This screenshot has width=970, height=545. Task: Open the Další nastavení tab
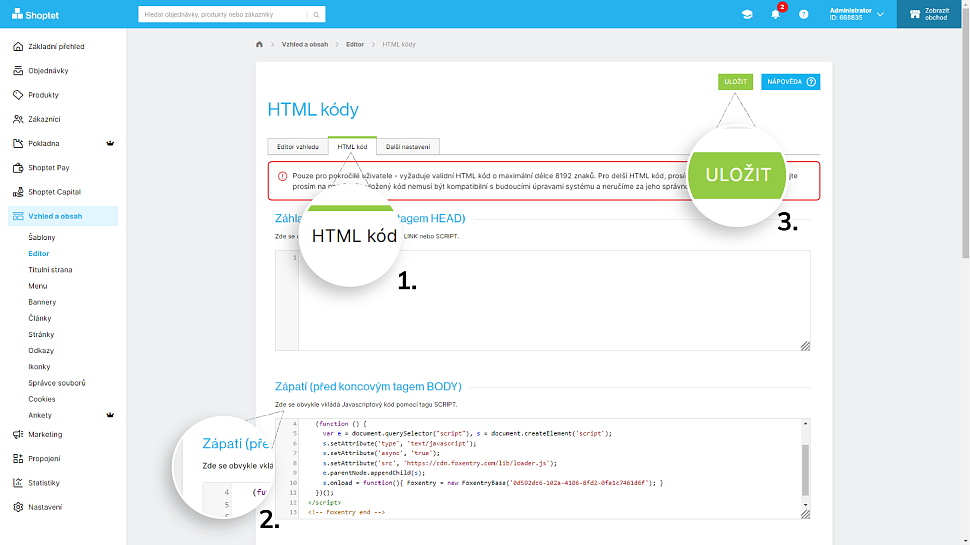(408, 147)
